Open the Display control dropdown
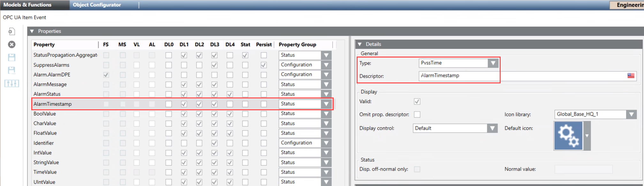Viewport: 644px width, 186px height. [492, 128]
